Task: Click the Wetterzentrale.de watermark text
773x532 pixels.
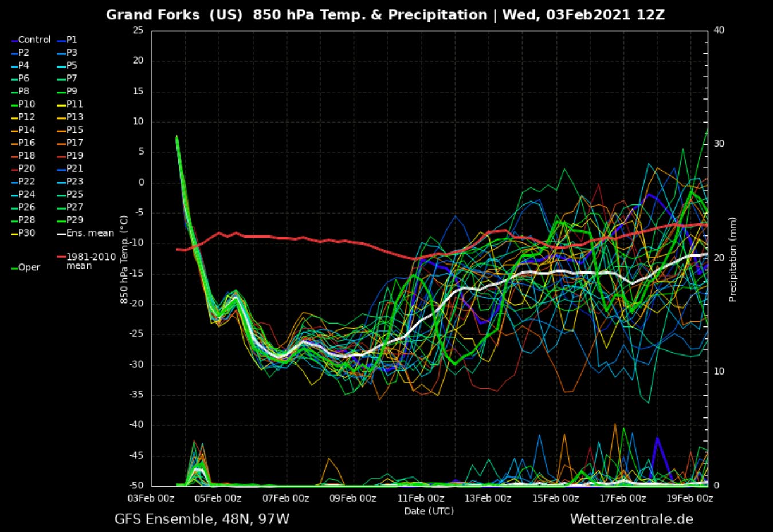Action: tap(631, 519)
